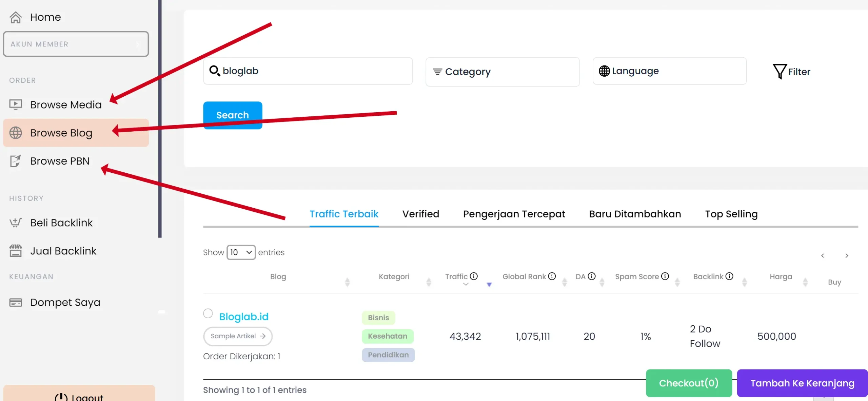
Task: Click the Beli Backlink history icon
Action: tap(15, 222)
